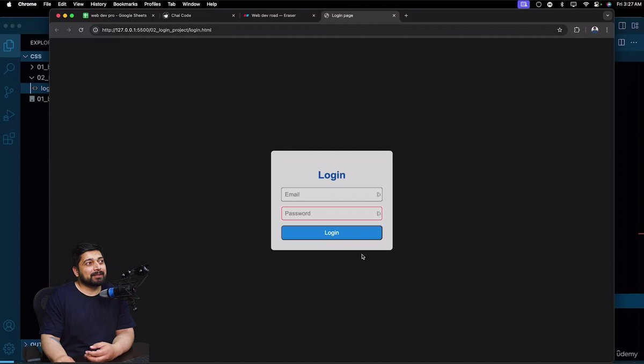644x364 pixels.
Task: Open the display mirroring menu bar icon
Action: coord(574,4)
